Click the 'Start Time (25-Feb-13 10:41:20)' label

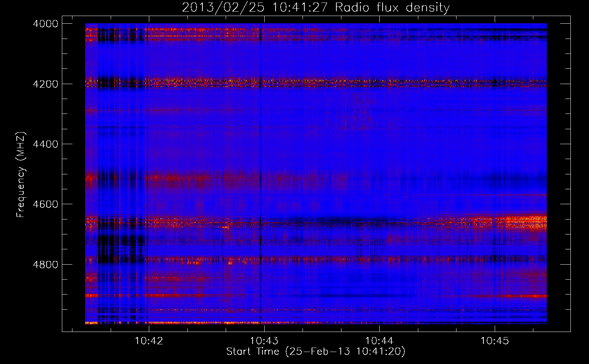(x=316, y=352)
